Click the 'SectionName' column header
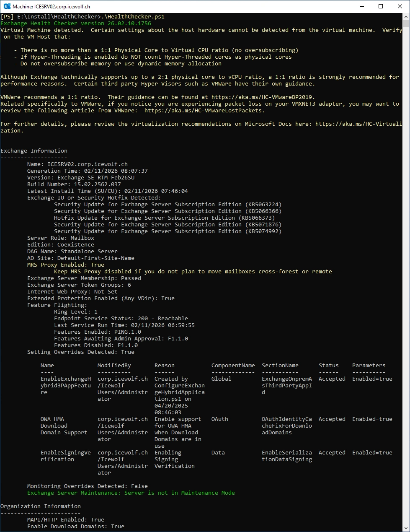 pyautogui.click(x=280, y=366)
